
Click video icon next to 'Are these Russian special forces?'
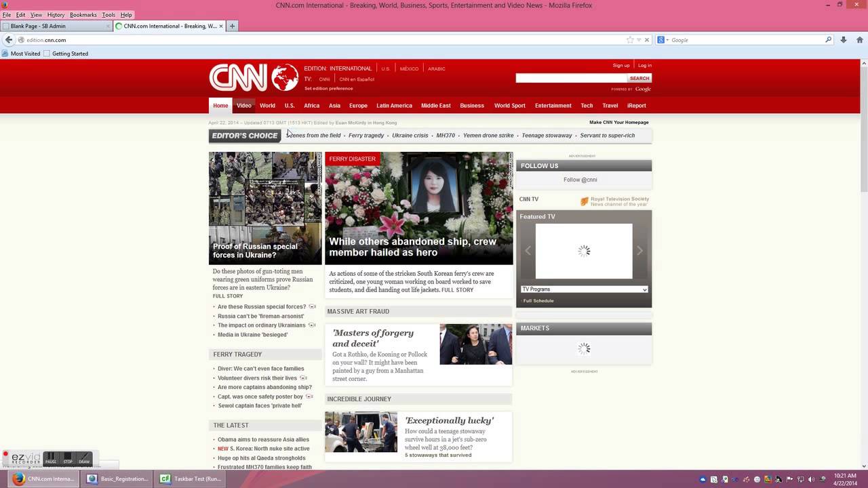[312, 306]
